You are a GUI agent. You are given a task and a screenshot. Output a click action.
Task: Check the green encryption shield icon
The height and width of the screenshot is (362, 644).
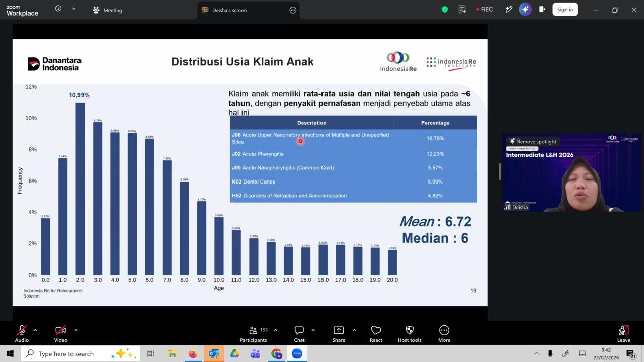(445, 9)
